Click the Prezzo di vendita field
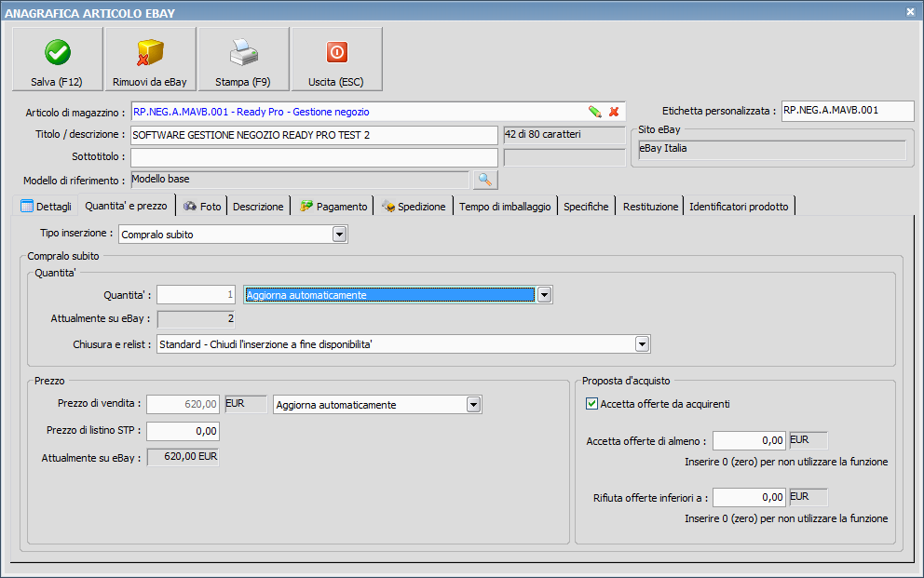 (183, 404)
